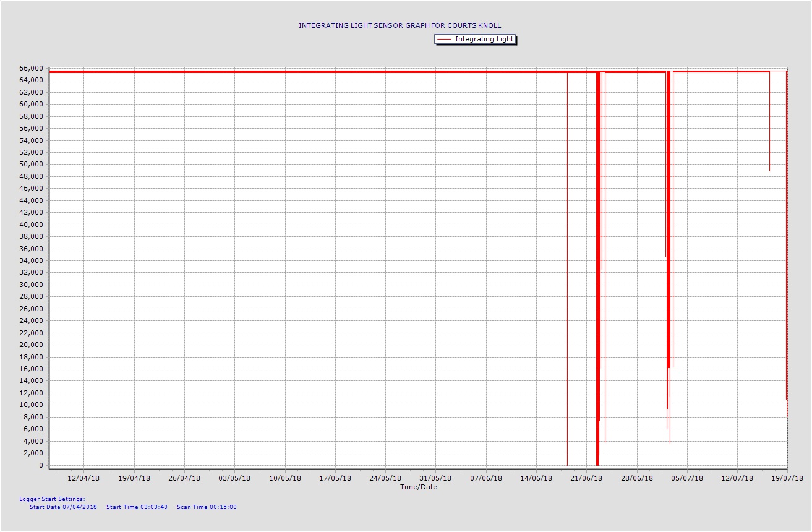812x532 pixels.
Task: Select the chart title for Courts Knoll
Action: tap(400, 25)
